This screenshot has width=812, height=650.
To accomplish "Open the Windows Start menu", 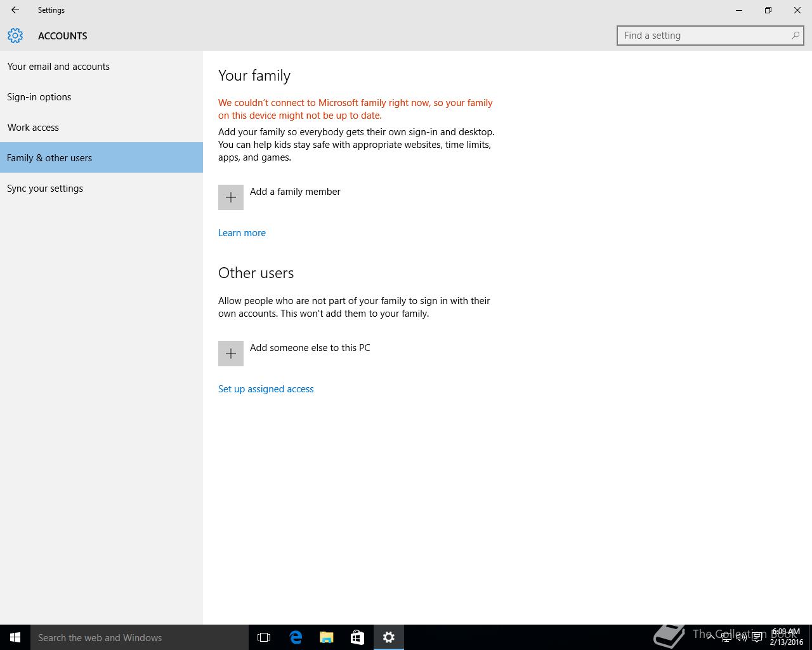I will 15,637.
